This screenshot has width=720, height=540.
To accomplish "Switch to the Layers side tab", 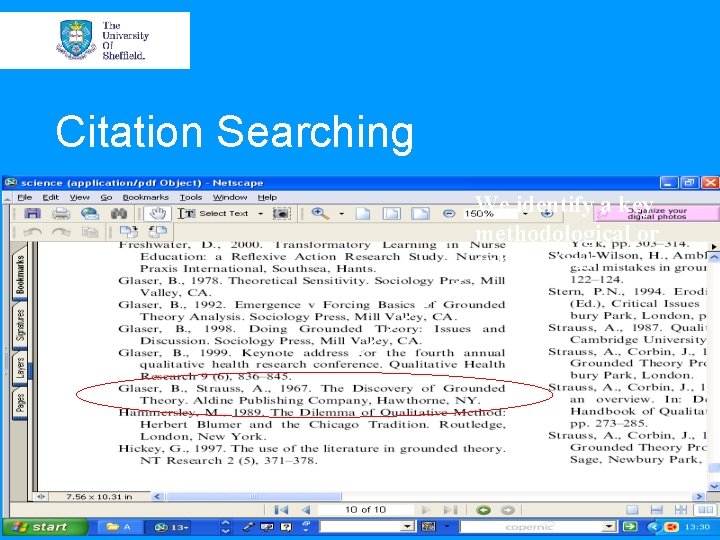I will [x=20, y=368].
